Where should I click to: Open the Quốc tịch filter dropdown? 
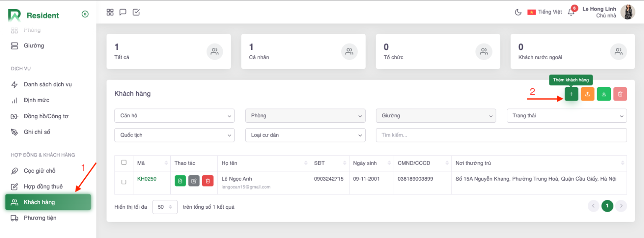tap(174, 135)
